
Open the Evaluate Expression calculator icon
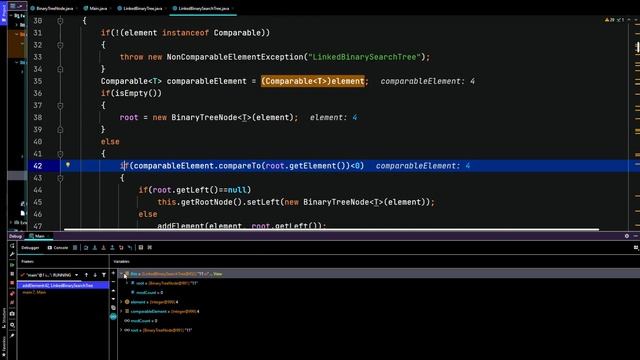141,247
